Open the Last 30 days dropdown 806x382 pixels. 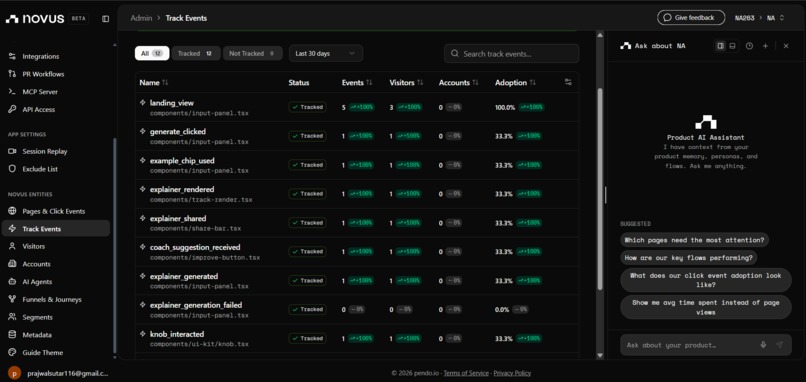(326, 53)
